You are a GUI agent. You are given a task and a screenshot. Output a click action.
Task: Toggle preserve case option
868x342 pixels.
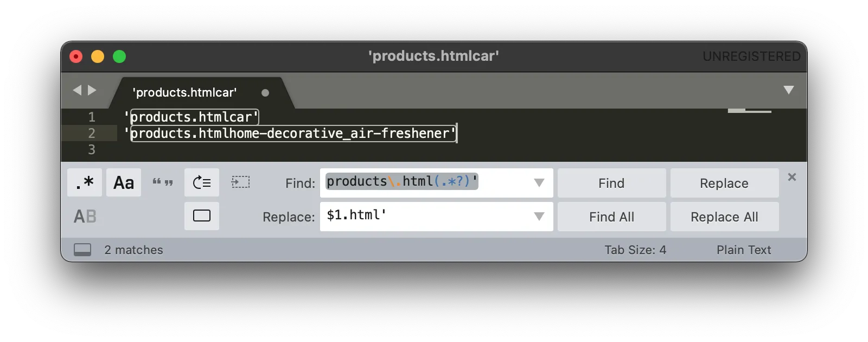click(85, 217)
